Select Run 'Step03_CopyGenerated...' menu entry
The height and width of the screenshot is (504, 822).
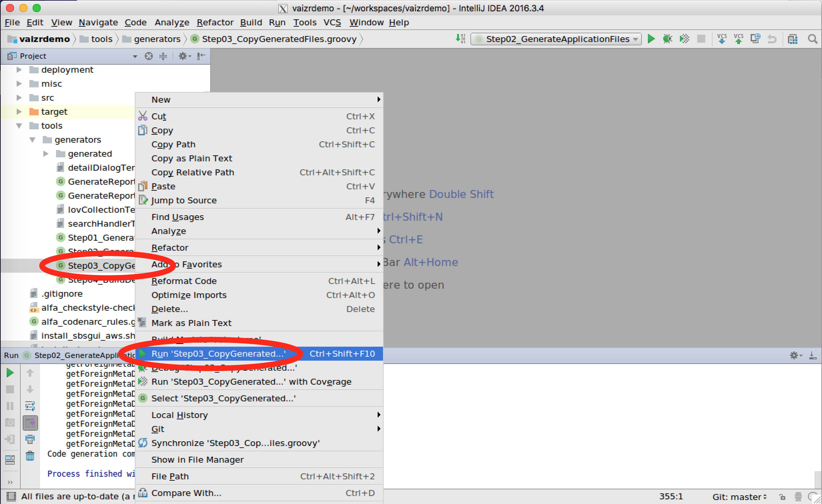pos(259,354)
